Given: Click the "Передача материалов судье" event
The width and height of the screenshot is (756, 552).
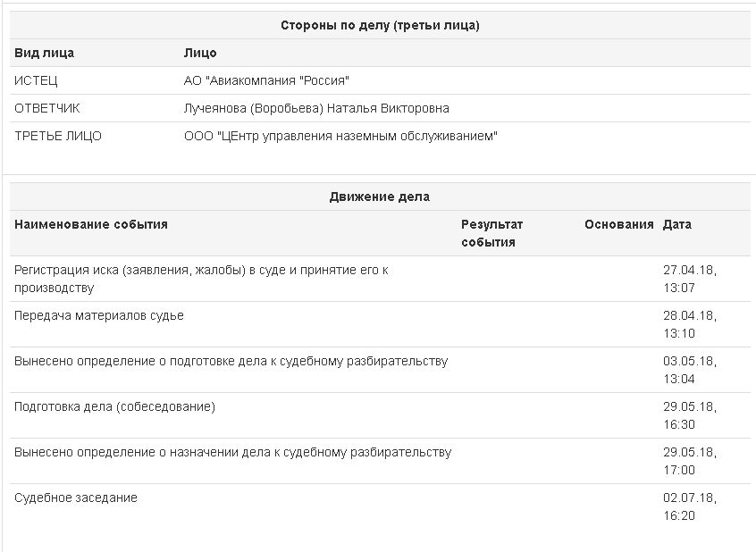Looking at the screenshot, I should point(99,315).
